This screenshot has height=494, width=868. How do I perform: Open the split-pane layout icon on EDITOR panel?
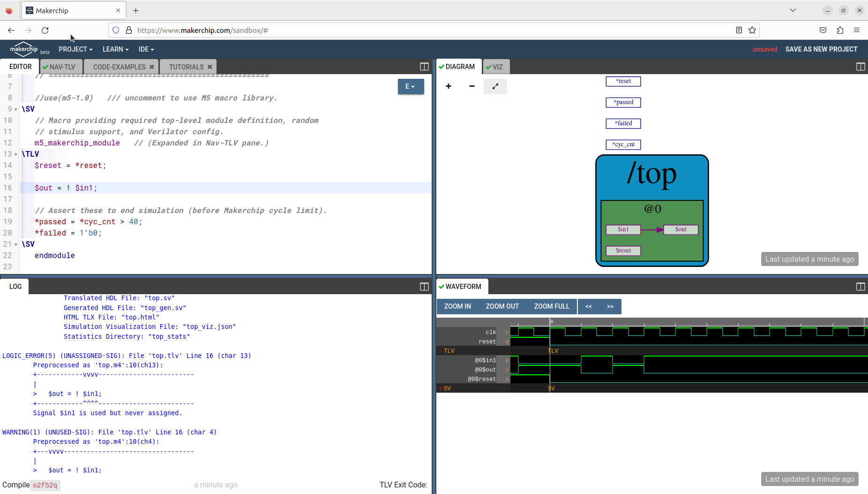[423, 67]
